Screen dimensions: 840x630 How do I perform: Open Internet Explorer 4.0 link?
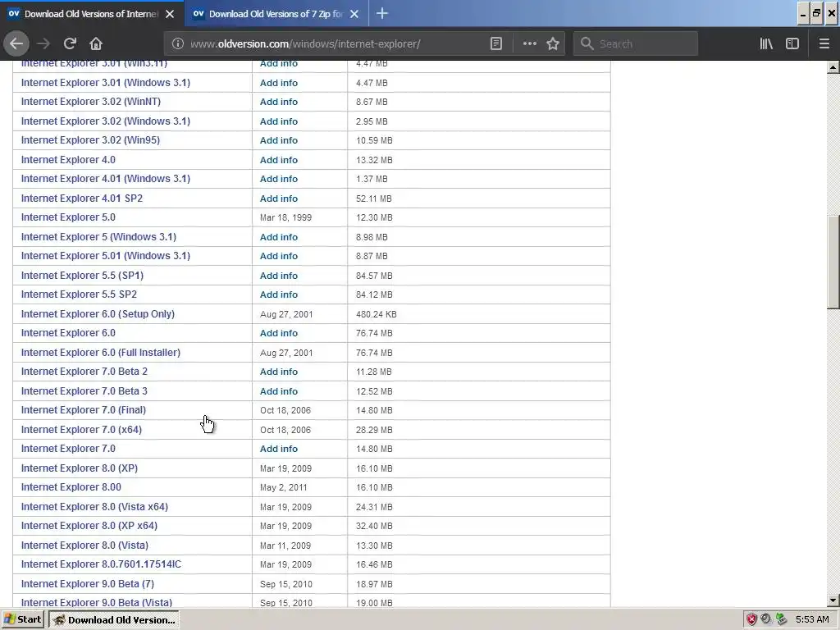(68, 159)
